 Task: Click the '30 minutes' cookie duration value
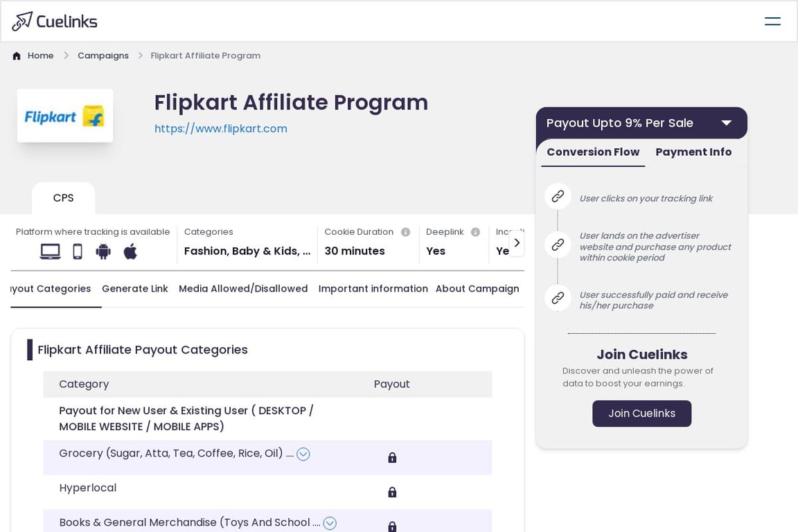[x=355, y=251]
